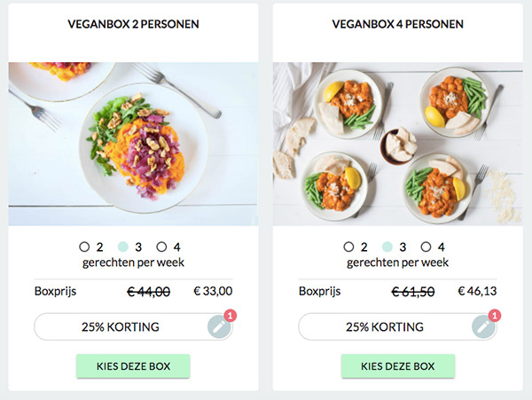The image size is (532, 400).
Task: Click red notification badge in 2 personen box
Action: click(230, 315)
